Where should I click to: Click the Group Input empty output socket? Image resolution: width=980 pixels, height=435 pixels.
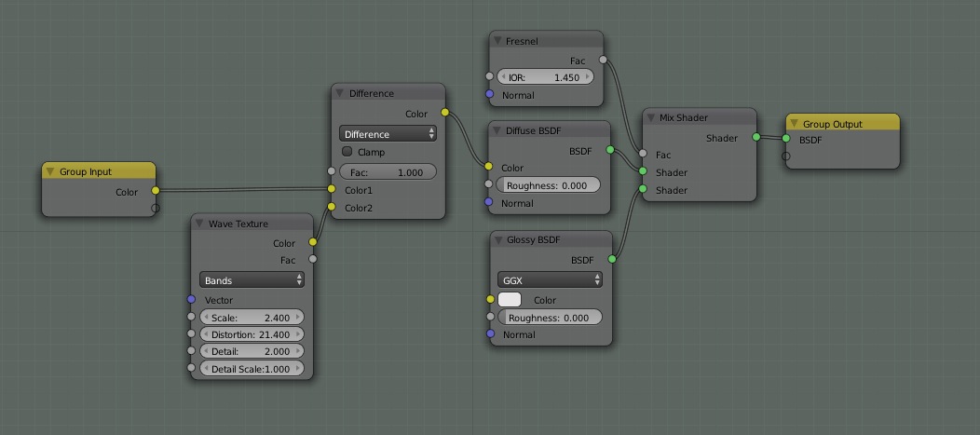[x=155, y=208]
